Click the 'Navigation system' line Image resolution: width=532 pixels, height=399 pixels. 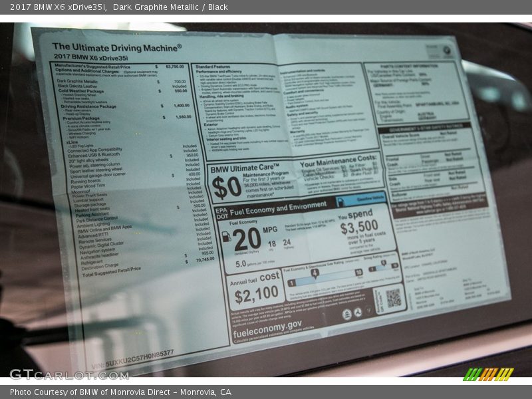(97, 253)
